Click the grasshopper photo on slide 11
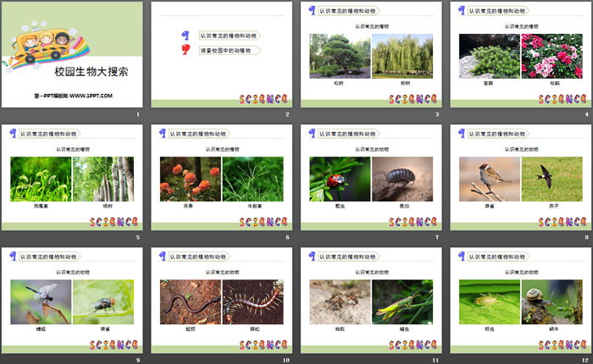The width and height of the screenshot is (593, 364). click(402, 302)
